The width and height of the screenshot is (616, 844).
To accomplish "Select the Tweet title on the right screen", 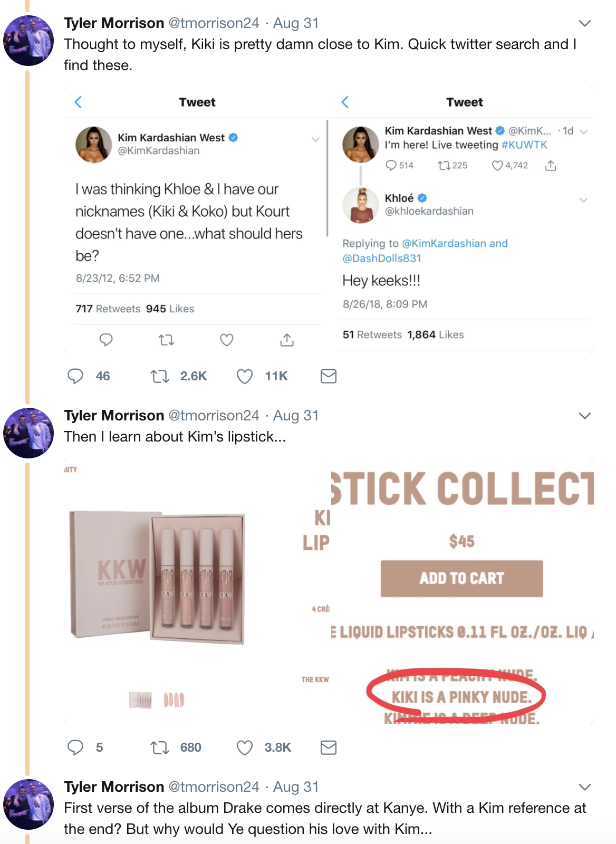I will click(x=465, y=102).
